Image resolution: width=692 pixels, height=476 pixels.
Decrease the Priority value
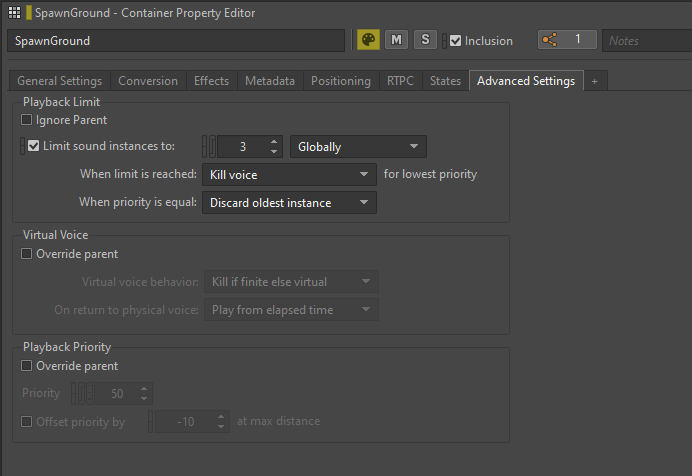click(x=144, y=398)
